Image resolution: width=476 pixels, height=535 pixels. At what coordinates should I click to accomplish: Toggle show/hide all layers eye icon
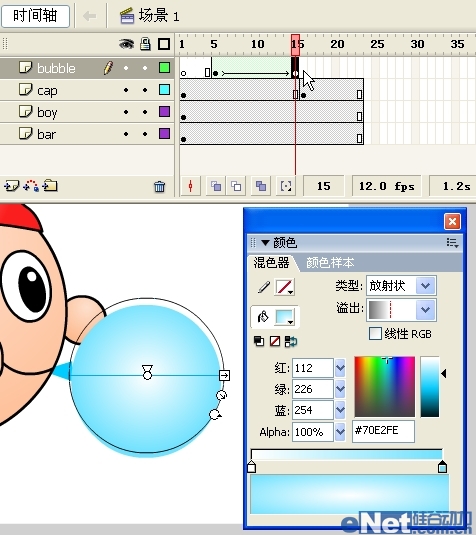coord(126,44)
